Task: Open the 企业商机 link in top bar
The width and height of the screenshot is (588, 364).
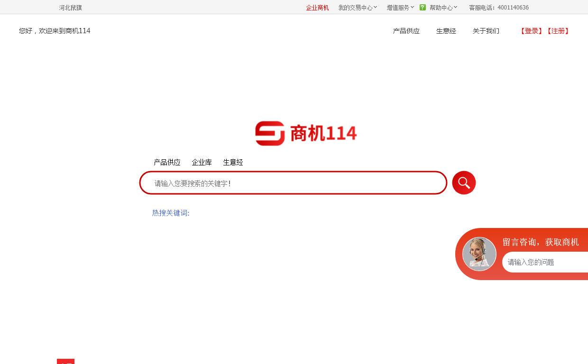Action: (x=317, y=8)
